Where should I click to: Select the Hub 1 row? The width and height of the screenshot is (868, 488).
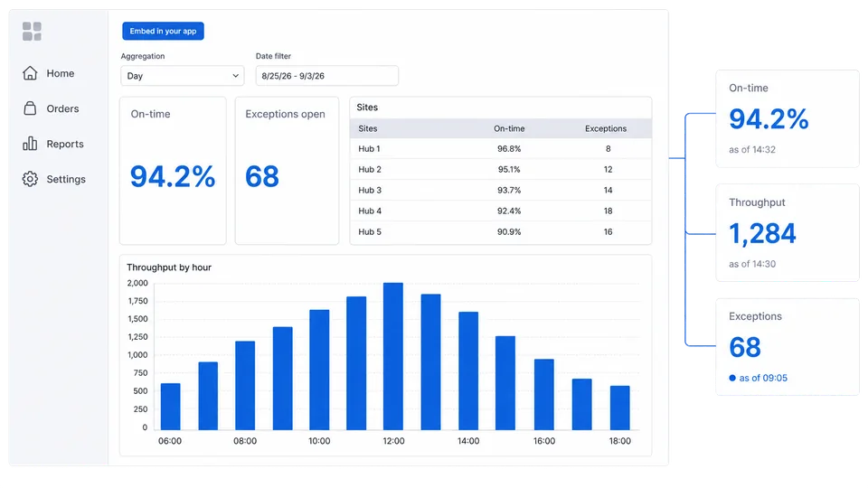(500, 149)
